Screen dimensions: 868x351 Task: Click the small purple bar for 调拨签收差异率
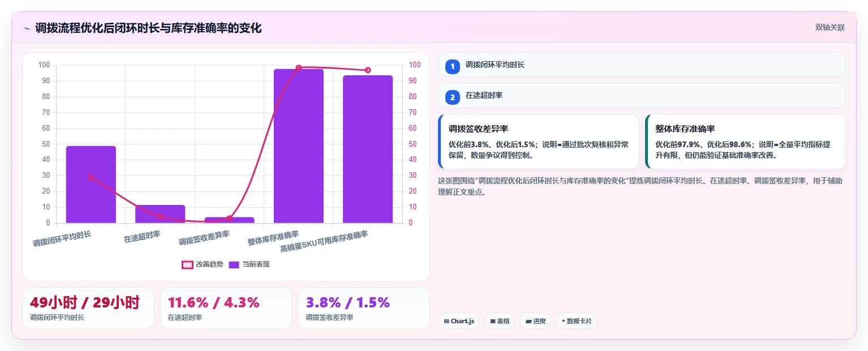[229, 220]
